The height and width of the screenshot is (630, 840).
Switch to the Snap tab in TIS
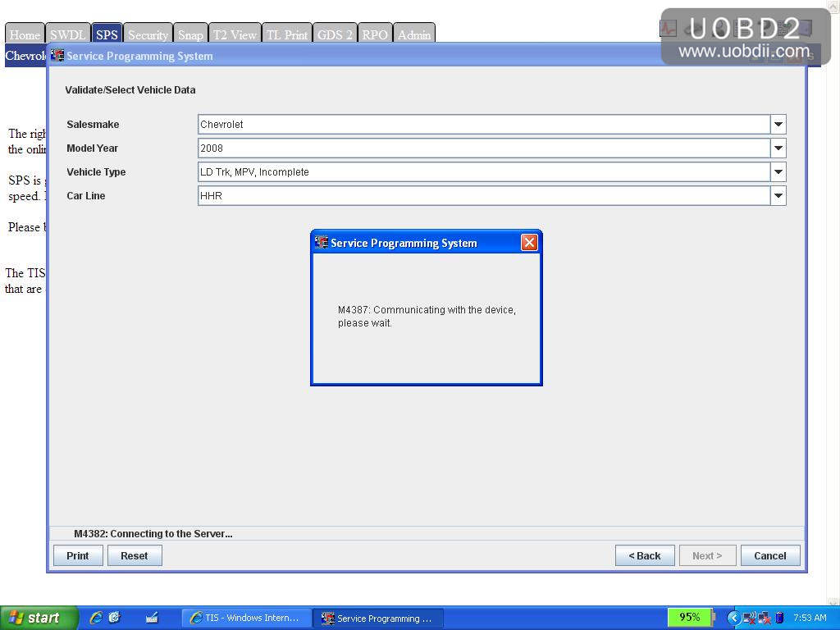click(190, 34)
